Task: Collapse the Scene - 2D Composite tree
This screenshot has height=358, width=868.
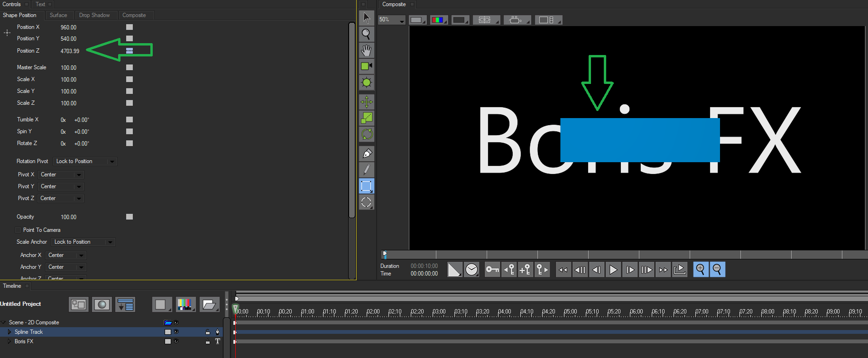Action: pyautogui.click(x=3, y=322)
